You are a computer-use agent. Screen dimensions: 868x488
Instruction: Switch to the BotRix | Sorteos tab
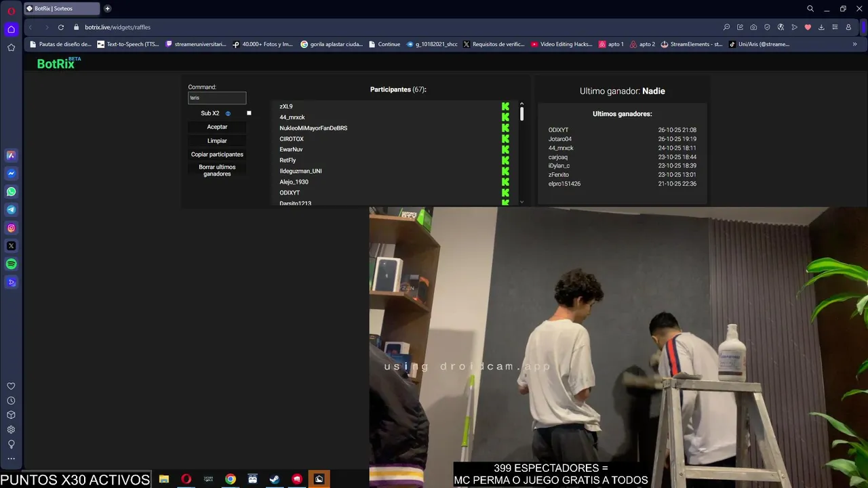[62, 9]
